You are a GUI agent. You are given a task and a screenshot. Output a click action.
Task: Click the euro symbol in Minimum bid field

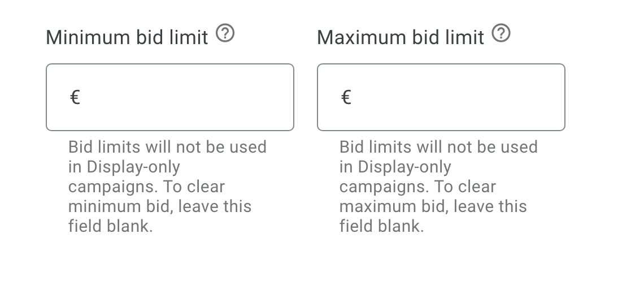click(x=75, y=97)
